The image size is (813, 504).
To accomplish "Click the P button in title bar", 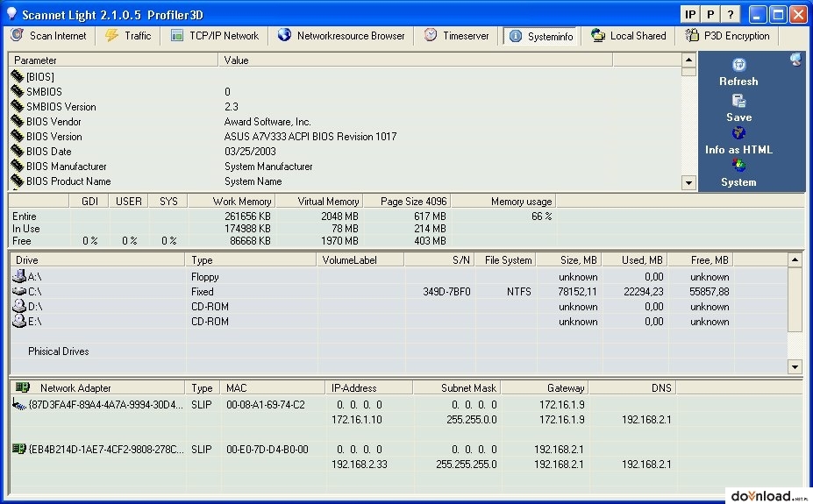I will point(710,15).
